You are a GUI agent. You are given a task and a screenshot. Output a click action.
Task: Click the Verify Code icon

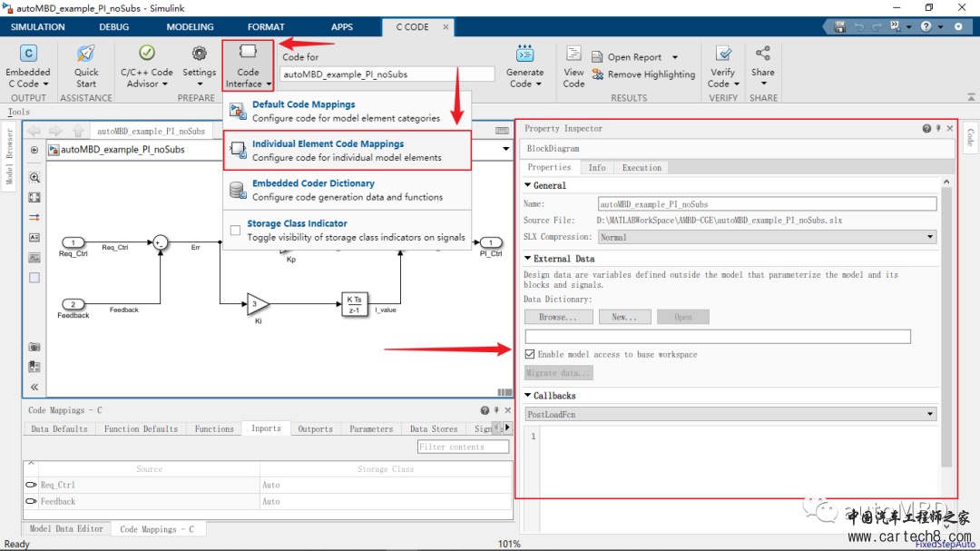723,54
